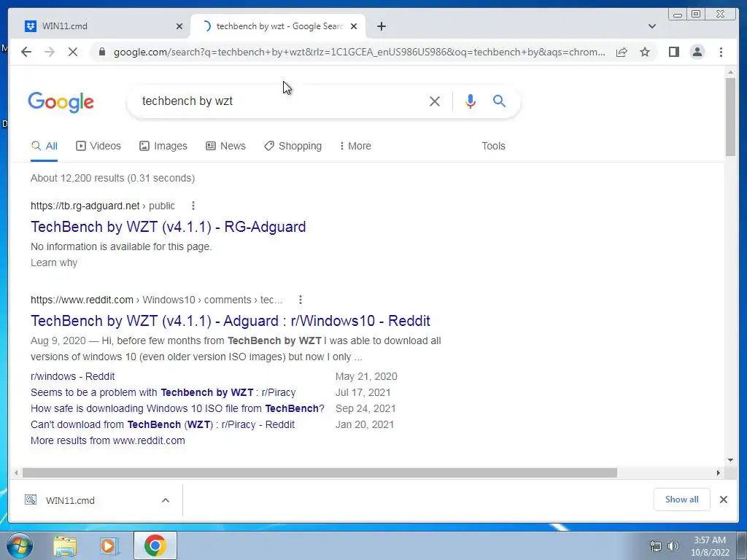This screenshot has width=747, height=560.
Task: View site security lock info
Action: tap(101, 52)
